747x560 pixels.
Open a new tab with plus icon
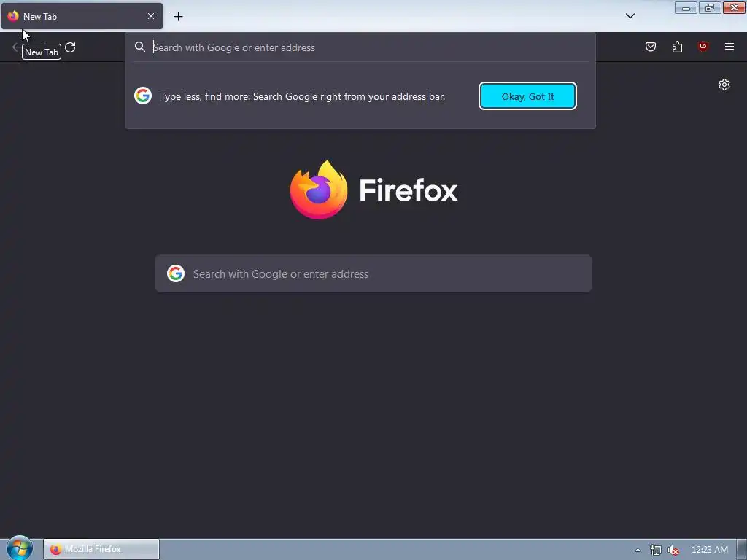pyautogui.click(x=178, y=17)
